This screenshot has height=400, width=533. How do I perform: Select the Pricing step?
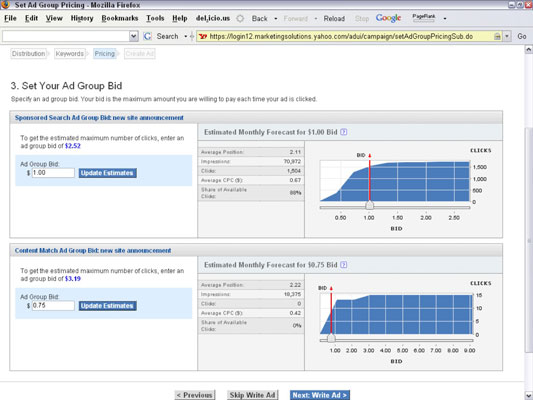click(x=105, y=54)
